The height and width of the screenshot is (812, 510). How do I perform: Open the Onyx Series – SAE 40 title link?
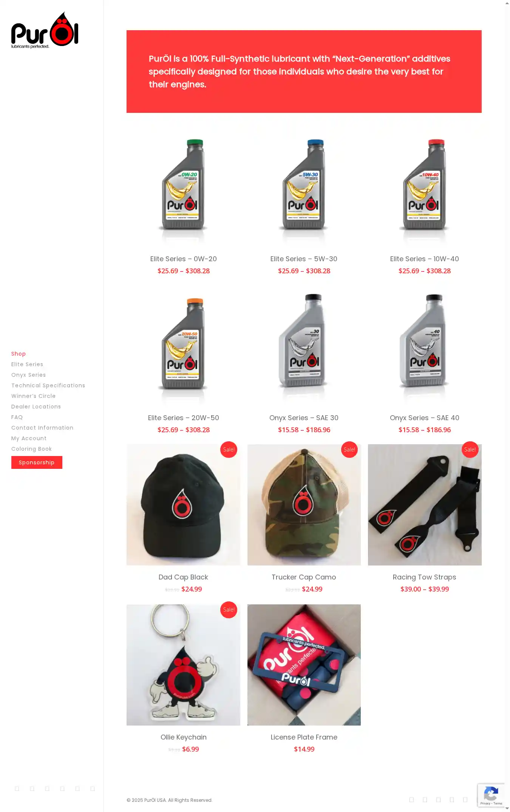[424, 418]
